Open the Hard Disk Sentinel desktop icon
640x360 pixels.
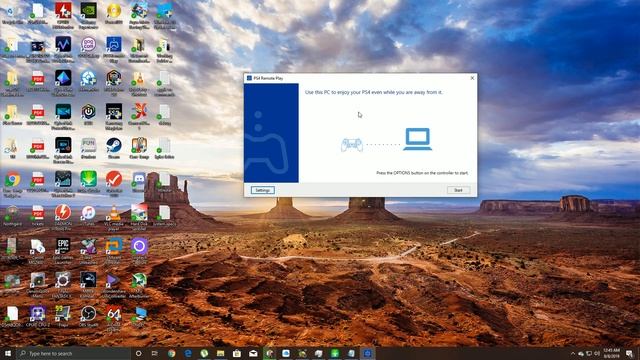tap(139, 216)
